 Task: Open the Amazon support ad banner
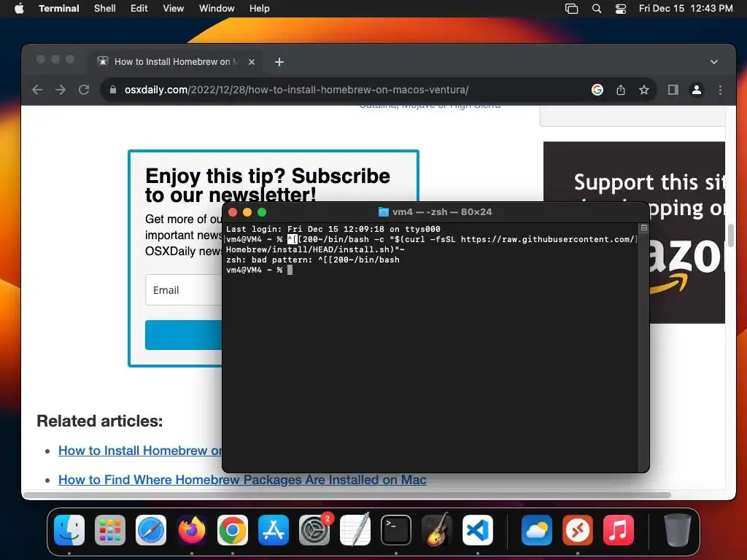[x=686, y=190]
